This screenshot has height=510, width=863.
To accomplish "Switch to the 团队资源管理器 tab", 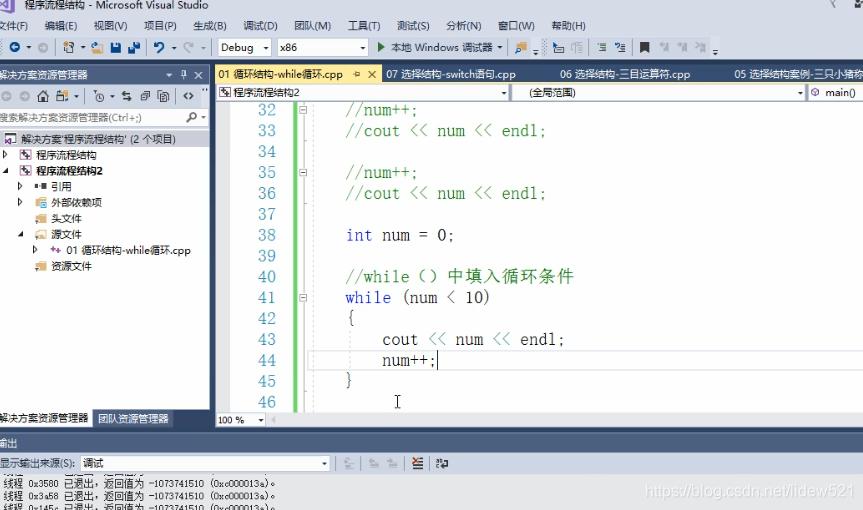I will click(133, 419).
